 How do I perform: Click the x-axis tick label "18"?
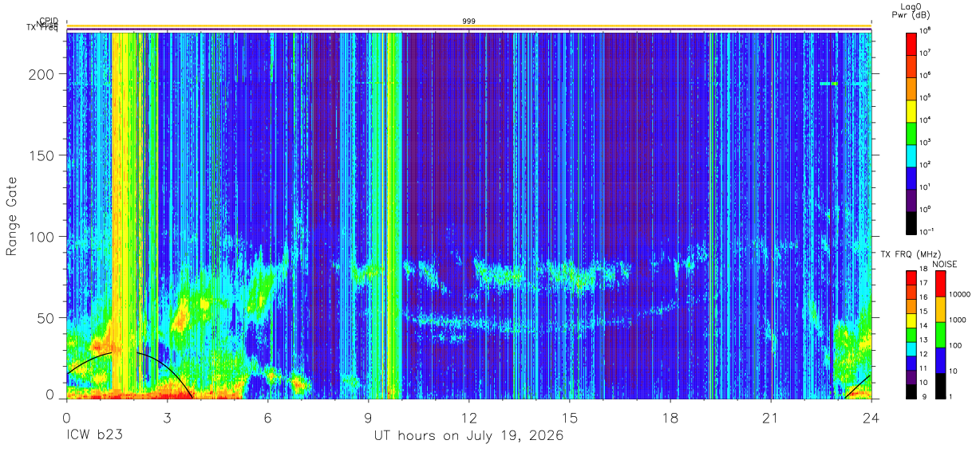click(670, 418)
